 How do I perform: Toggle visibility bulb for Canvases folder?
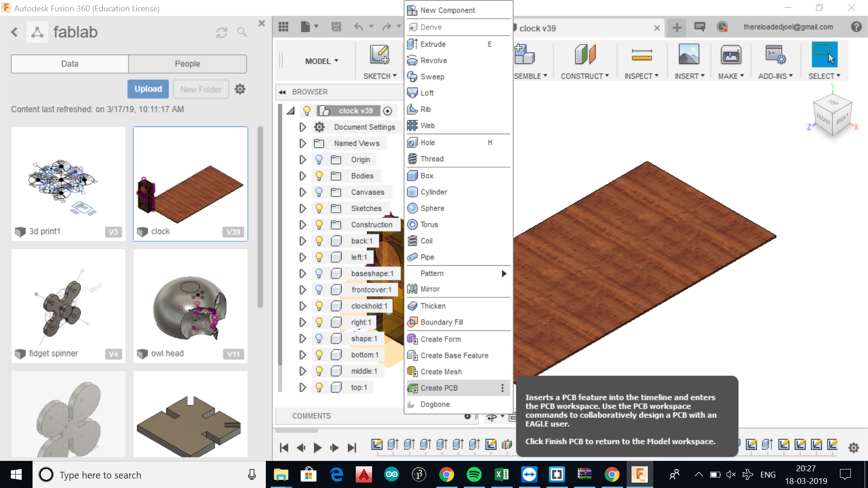(x=319, y=192)
